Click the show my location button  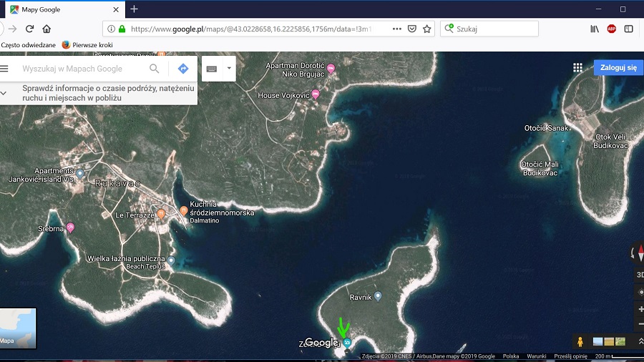(640, 292)
